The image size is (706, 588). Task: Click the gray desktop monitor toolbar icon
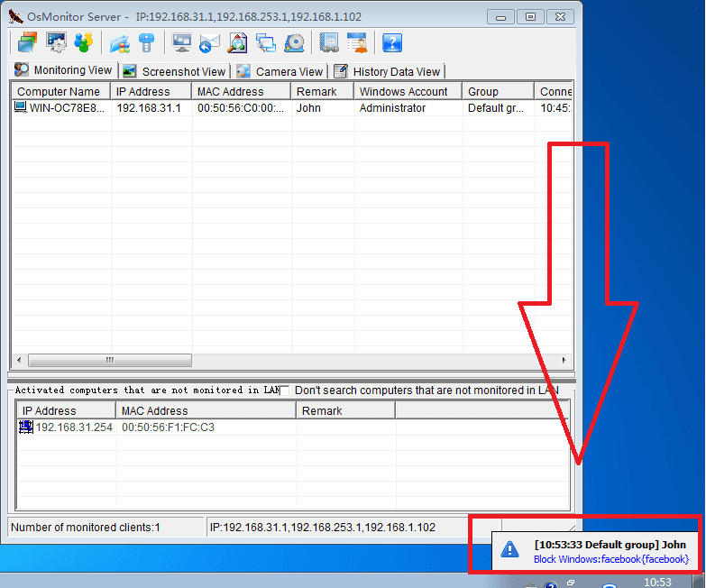click(182, 42)
